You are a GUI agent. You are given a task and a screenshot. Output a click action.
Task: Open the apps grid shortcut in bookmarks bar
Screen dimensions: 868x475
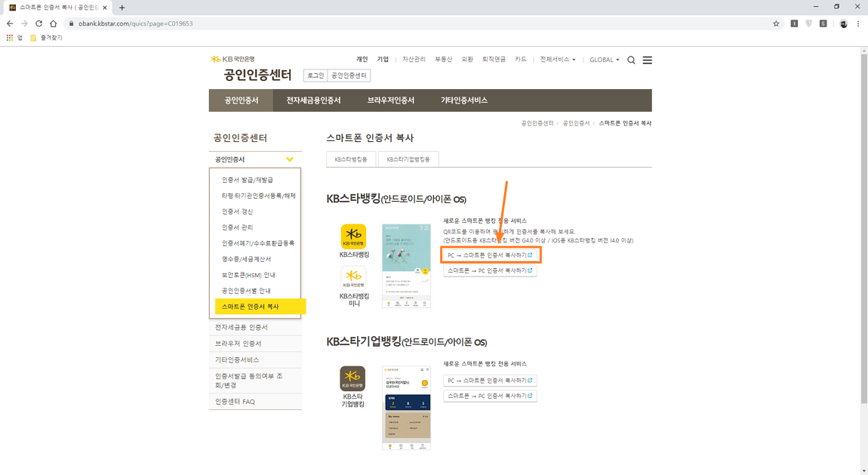tap(9, 38)
